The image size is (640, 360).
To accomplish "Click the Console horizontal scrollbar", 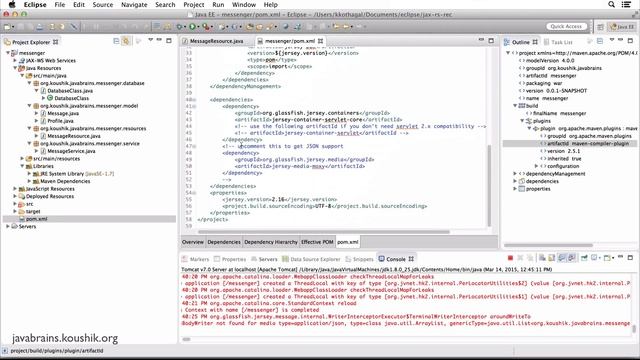I will point(187,339).
